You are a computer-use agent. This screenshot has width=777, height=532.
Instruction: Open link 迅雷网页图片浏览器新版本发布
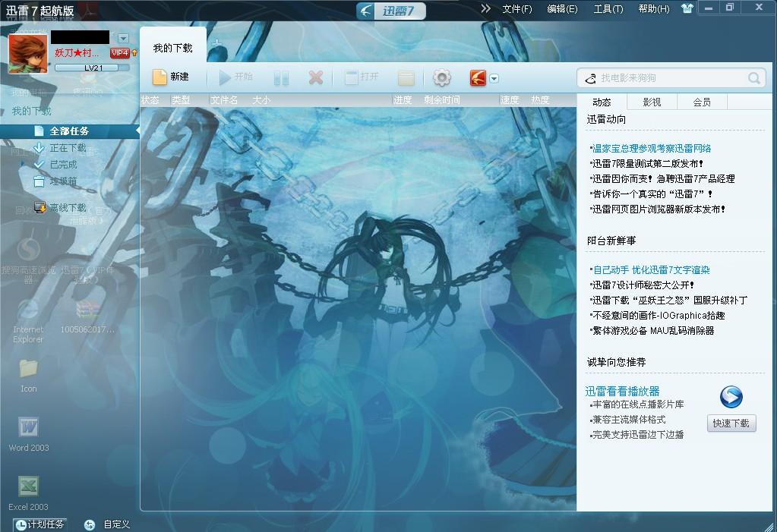pos(659,209)
